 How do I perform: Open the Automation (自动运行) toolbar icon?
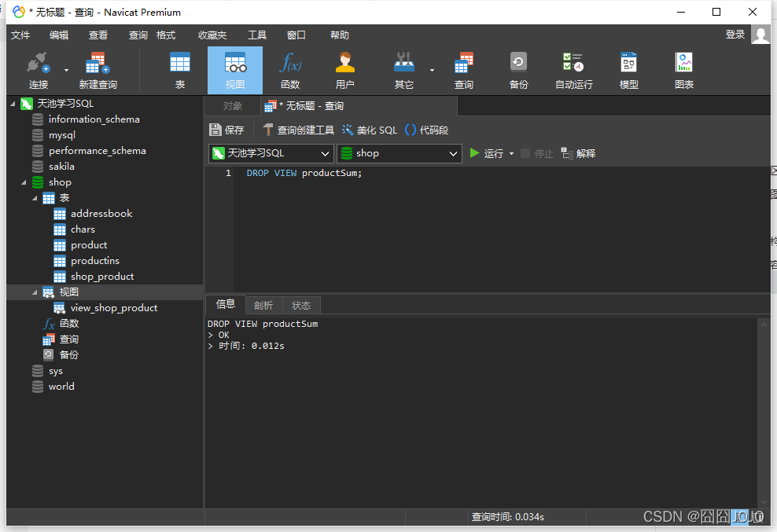click(574, 71)
